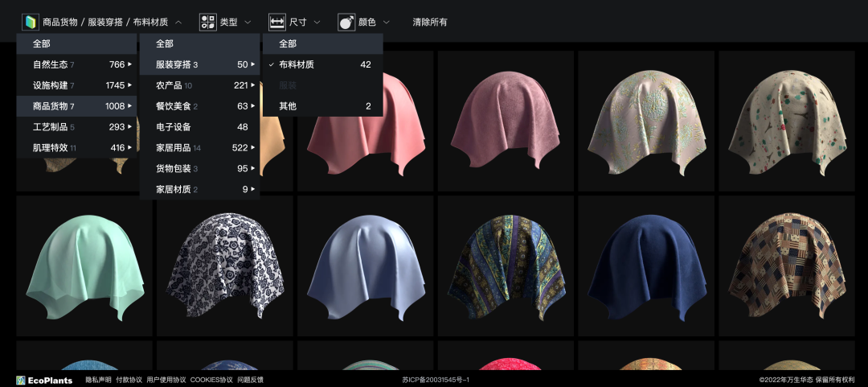Open the 颜色 dropdown
This screenshot has width=868, height=387.
tap(386, 23)
